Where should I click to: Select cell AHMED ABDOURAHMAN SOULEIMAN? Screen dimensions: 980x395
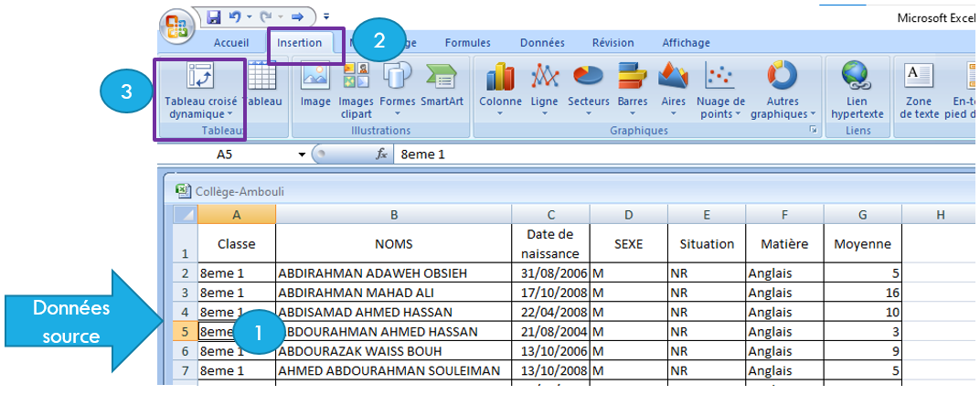394,370
